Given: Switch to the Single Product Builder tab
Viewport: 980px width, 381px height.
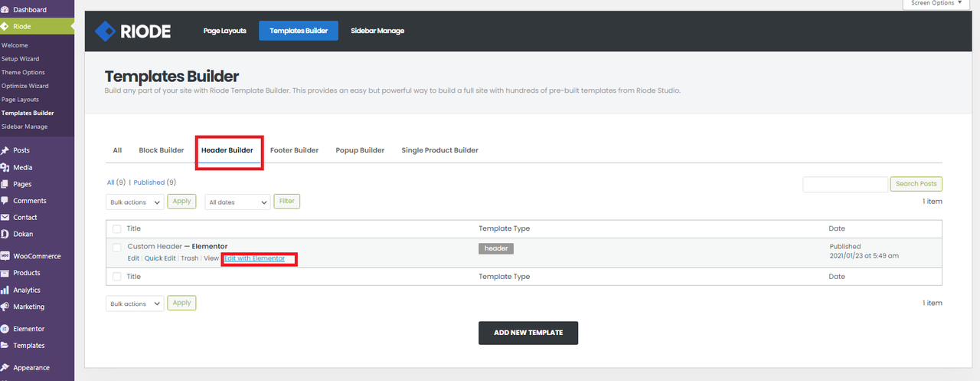Looking at the screenshot, I should coord(440,150).
